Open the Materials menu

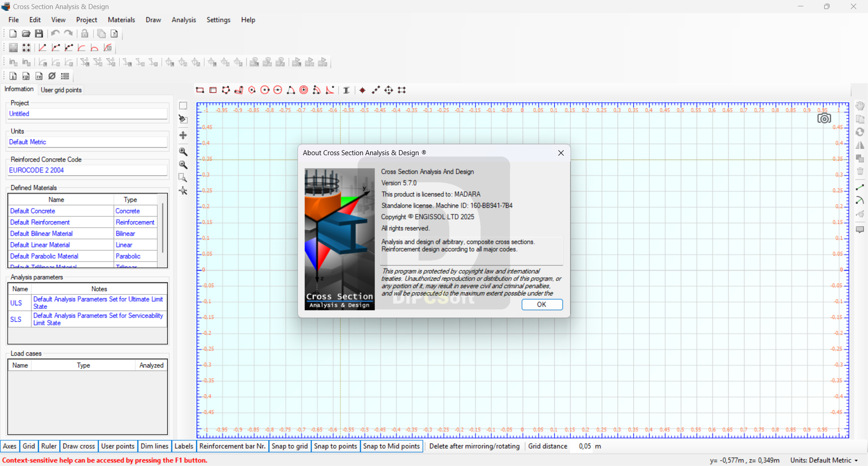coord(122,20)
